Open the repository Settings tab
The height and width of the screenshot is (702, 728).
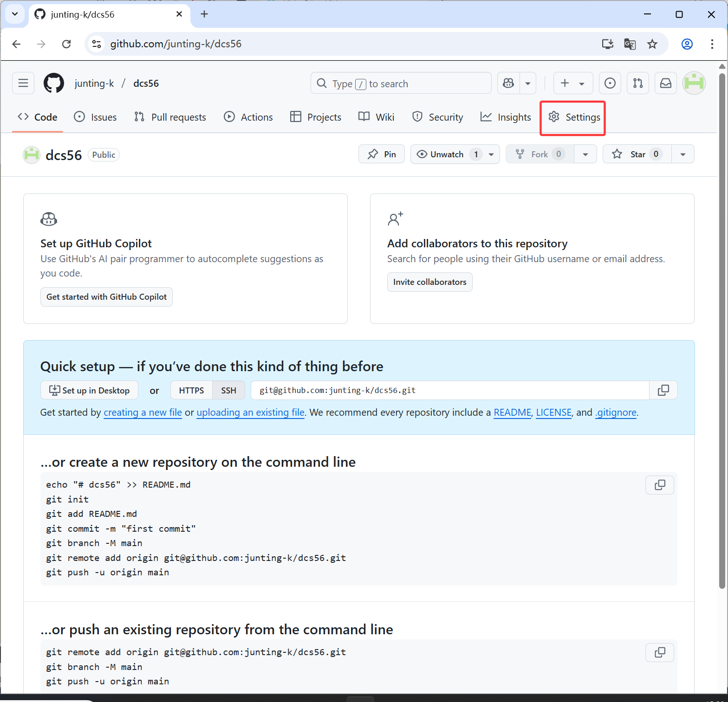[x=574, y=117]
